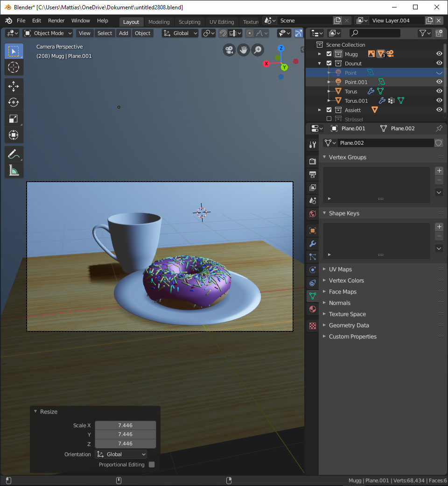The height and width of the screenshot is (486, 448).
Task: Select the Rotate tool
Action: [14, 102]
